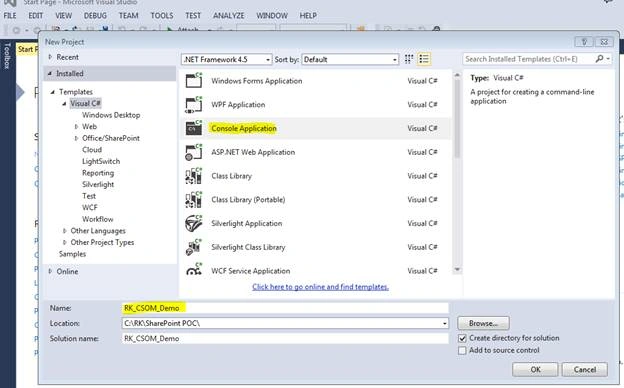624x388 pixels.
Task: Select the Test tree item
Action: click(89, 196)
